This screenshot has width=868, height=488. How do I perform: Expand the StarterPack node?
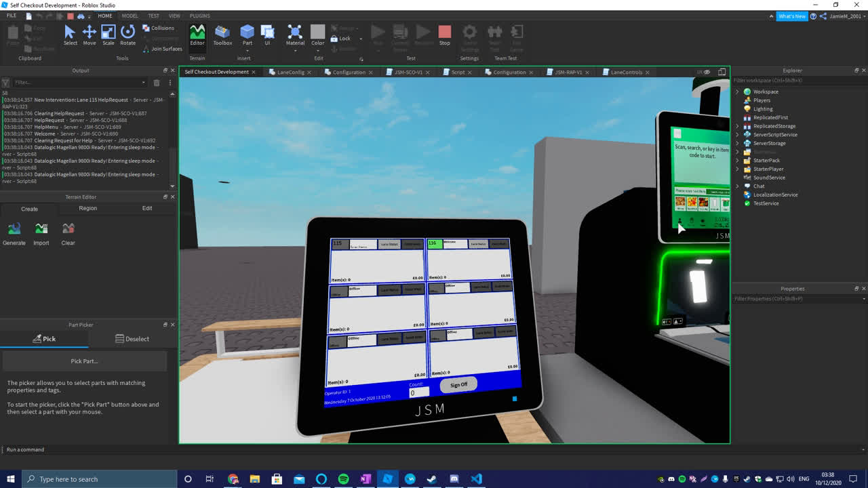pos(738,161)
